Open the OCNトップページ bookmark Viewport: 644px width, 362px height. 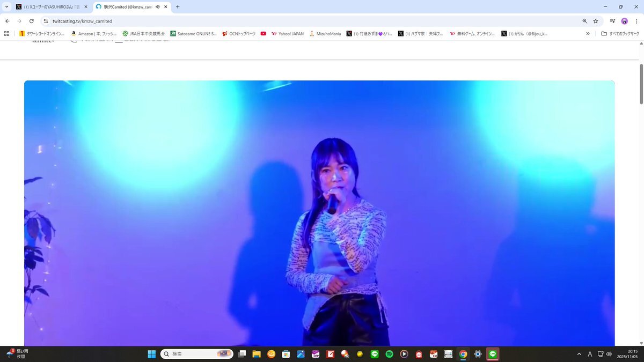(239, 33)
